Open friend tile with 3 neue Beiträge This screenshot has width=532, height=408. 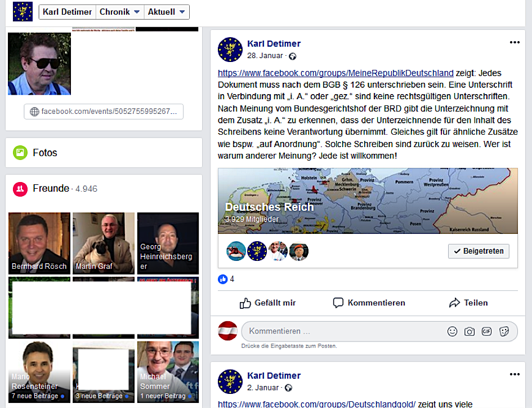point(104,372)
